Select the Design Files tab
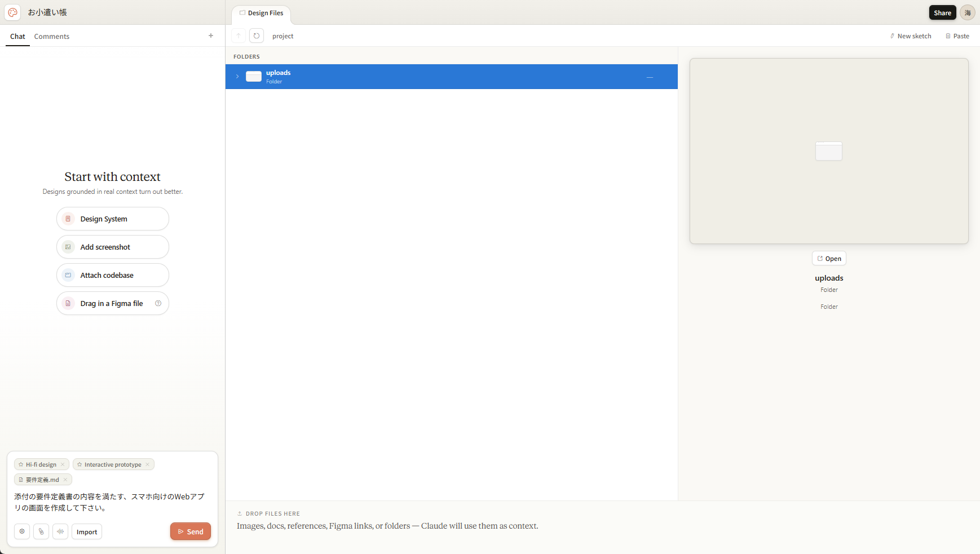 click(x=262, y=13)
